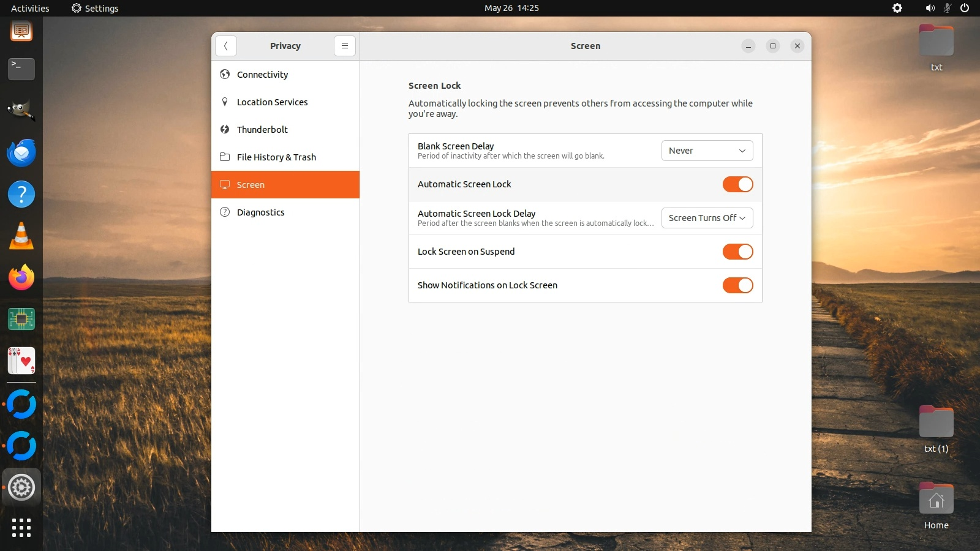The width and height of the screenshot is (980, 551).
Task: Select File History & Trash item
Action: [276, 157]
